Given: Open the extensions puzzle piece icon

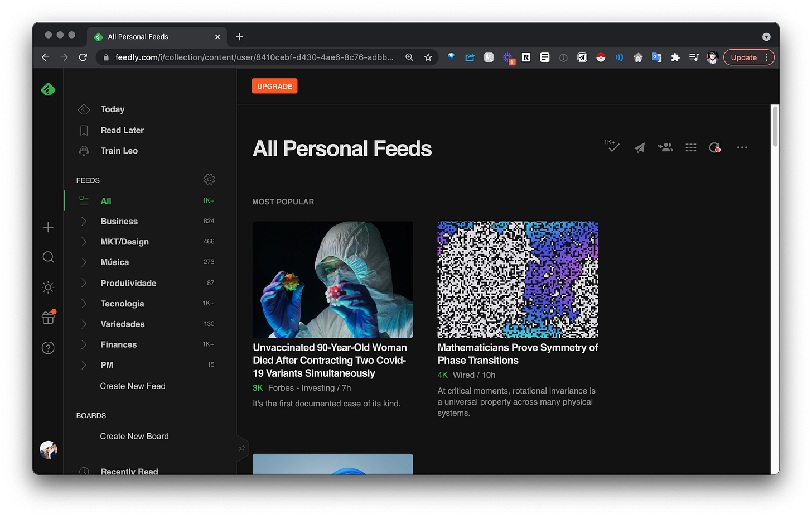Looking at the screenshot, I should [675, 57].
